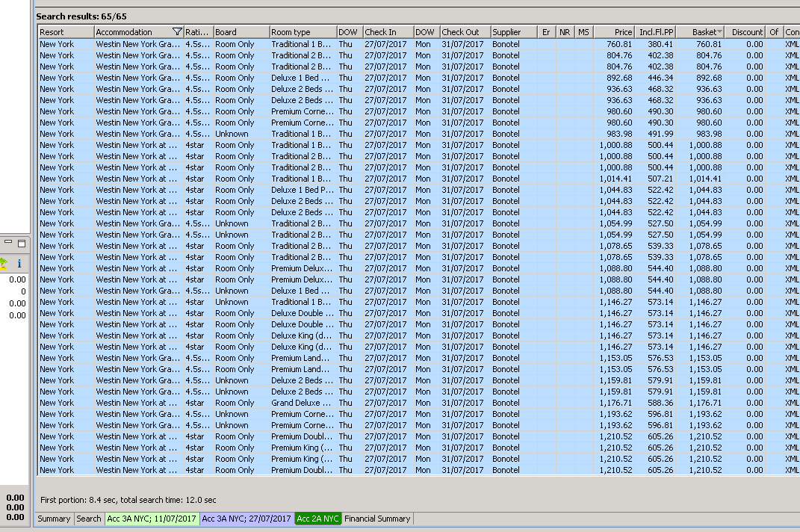Click the MS column header
This screenshot has width=800, height=532.
pos(584,31)
